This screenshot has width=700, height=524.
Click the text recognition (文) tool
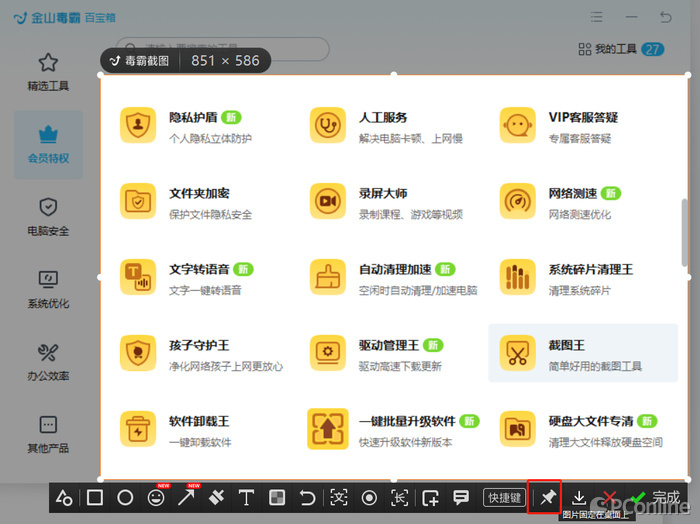tap(338, 497)
